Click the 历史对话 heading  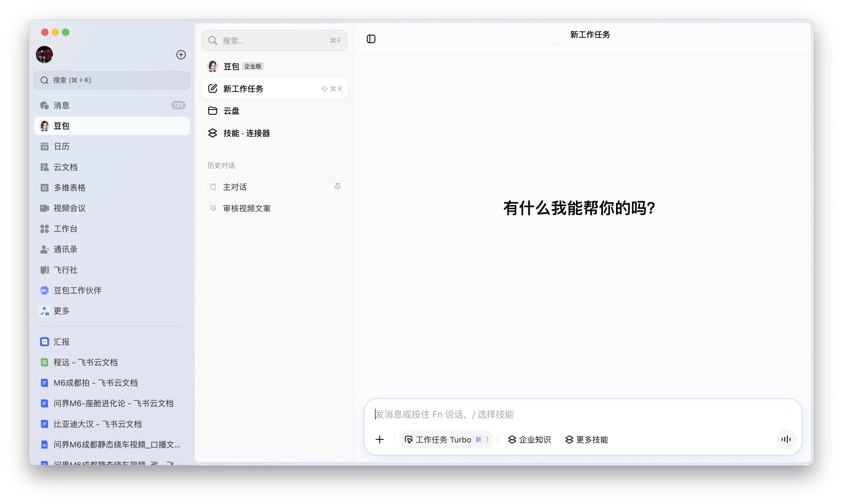point(221,165)
